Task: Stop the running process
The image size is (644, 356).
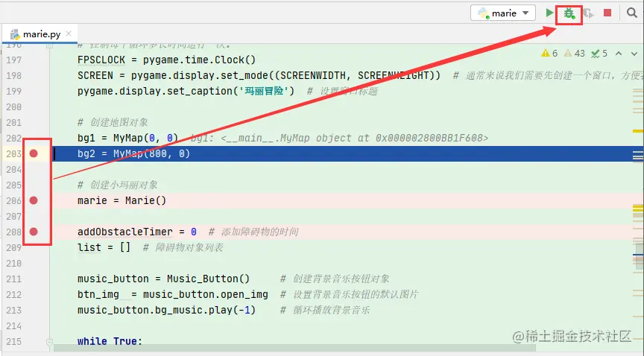Action: pos(607,13)
